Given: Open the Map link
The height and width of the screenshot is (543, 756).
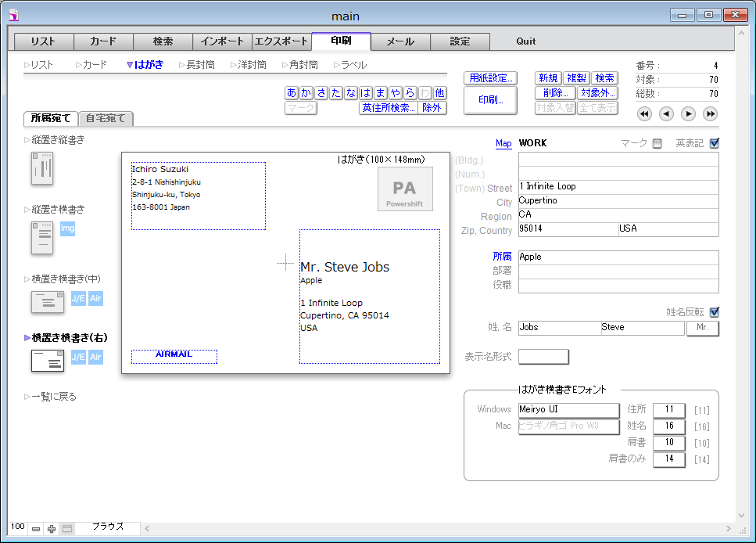Looking at the screenshot, I should click(x=503, y=143).
